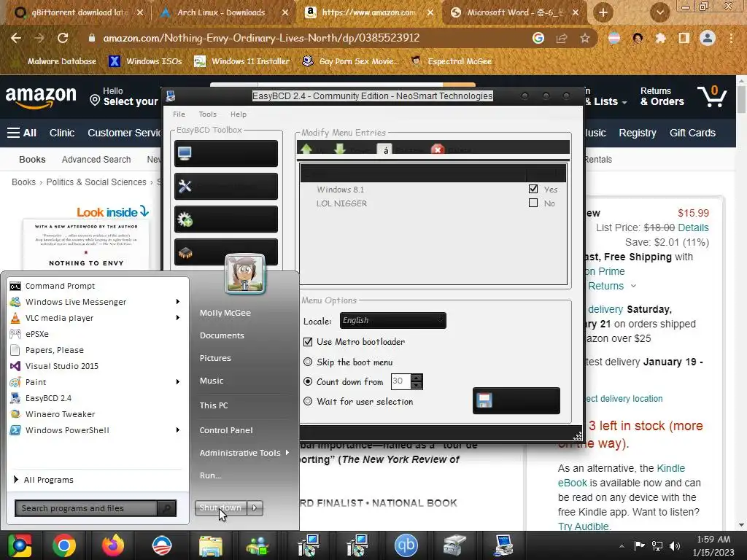This screenshot has width=747, height=560.
Task: Open Windows ISOs bookmark
Action: click(x=145, y=61)
